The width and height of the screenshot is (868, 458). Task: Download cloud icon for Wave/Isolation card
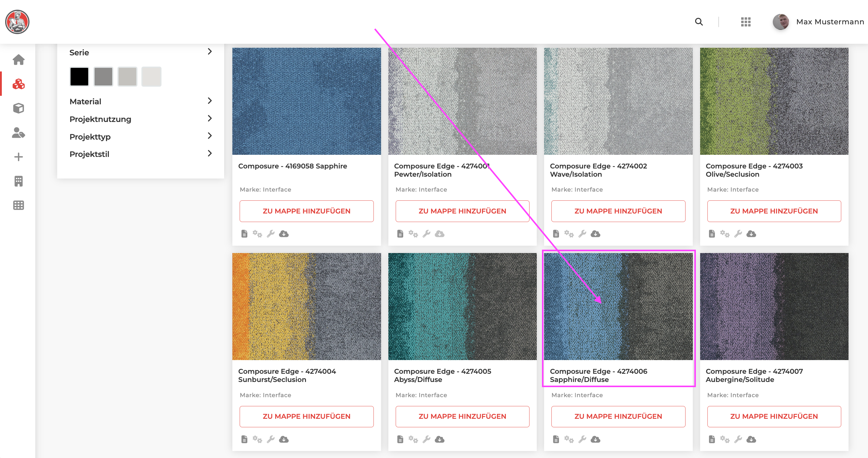click(x=595, y=234)
